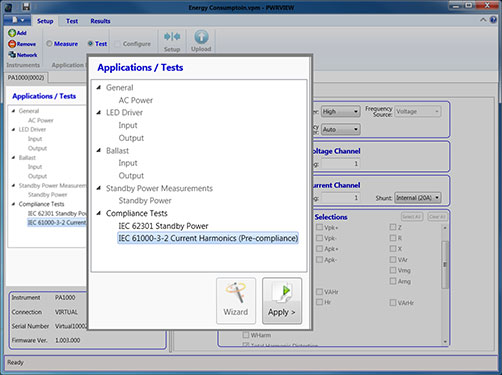Click the Clear All button in Selections

[x=437, y=217]
